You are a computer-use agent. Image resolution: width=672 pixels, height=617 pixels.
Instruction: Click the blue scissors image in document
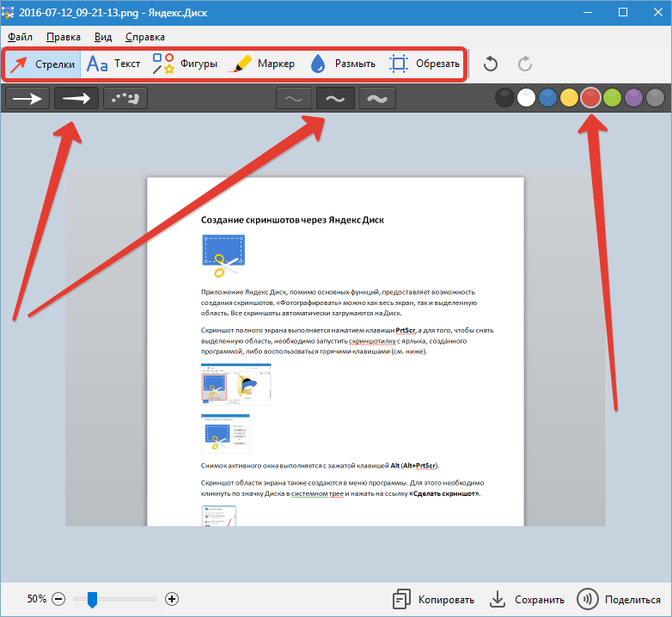coord(223,256)
